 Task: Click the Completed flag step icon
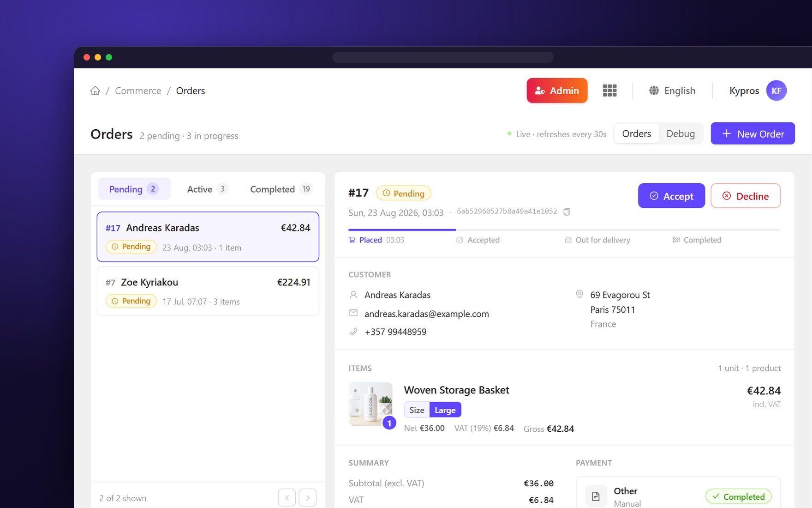tap(676, 240)
